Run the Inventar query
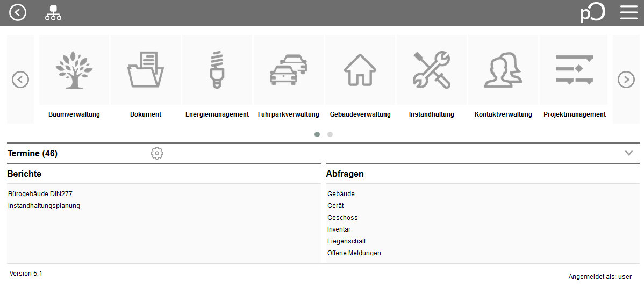644x287 pixels. [x=339, y=229]
